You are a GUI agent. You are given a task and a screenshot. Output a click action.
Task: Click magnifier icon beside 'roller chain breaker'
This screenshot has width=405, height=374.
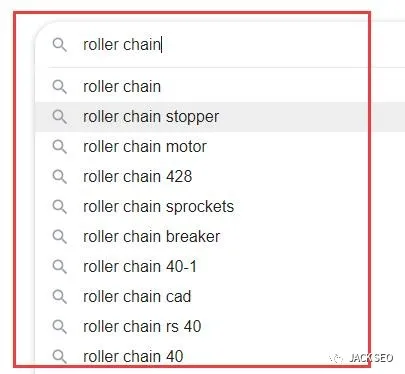click(60, 237)
